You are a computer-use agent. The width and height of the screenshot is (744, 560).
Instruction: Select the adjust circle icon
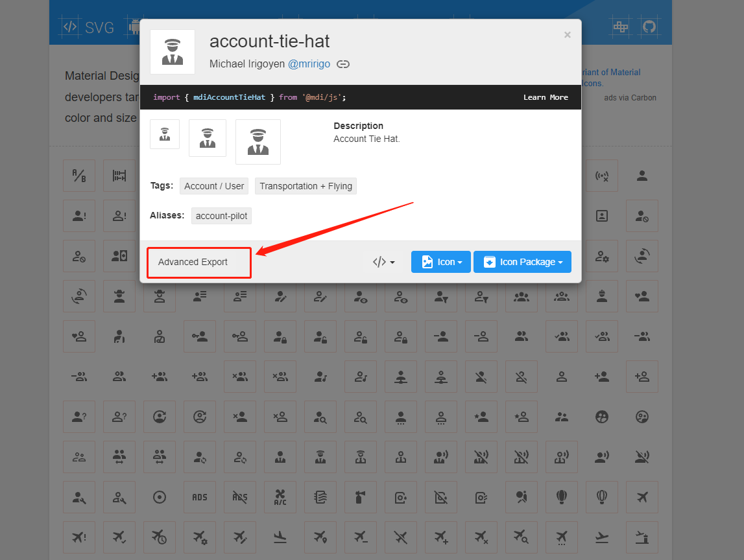[160, 497]
